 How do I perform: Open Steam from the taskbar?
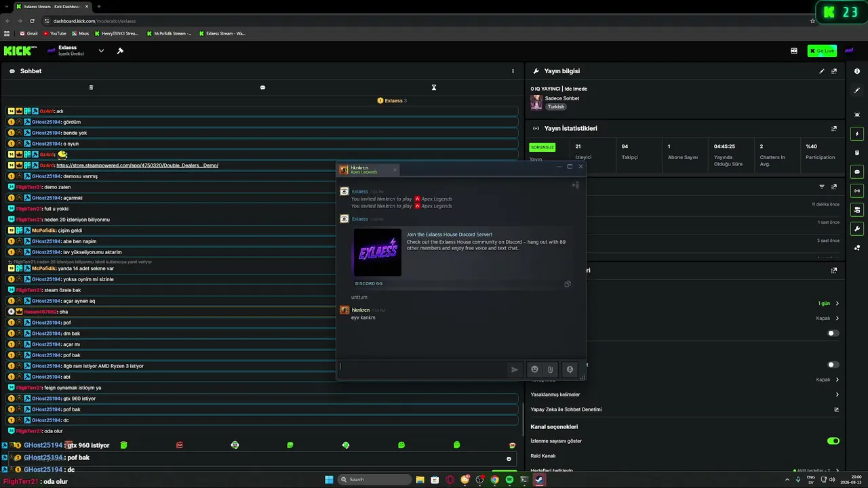tap(539, 480)
